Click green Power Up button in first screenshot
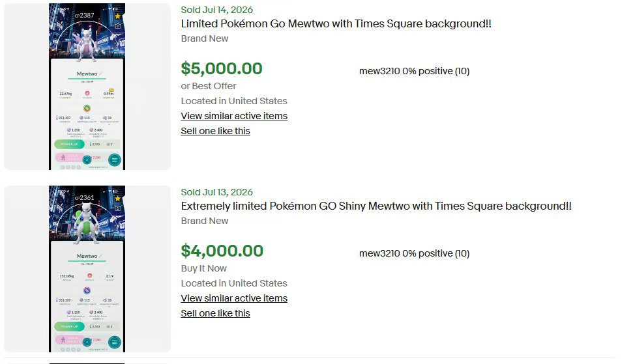This screenshot has height=364, width=633. 70,144
